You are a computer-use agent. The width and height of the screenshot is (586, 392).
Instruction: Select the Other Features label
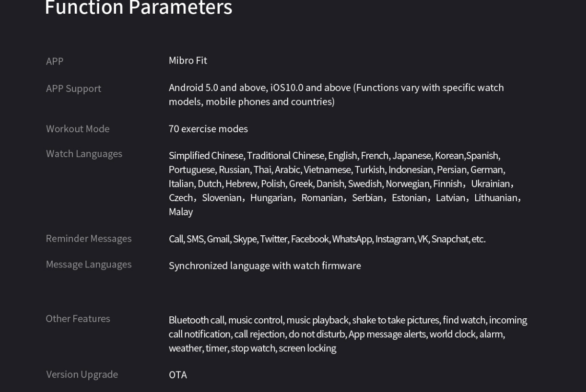pyautogui.click(x=78, y=318)
